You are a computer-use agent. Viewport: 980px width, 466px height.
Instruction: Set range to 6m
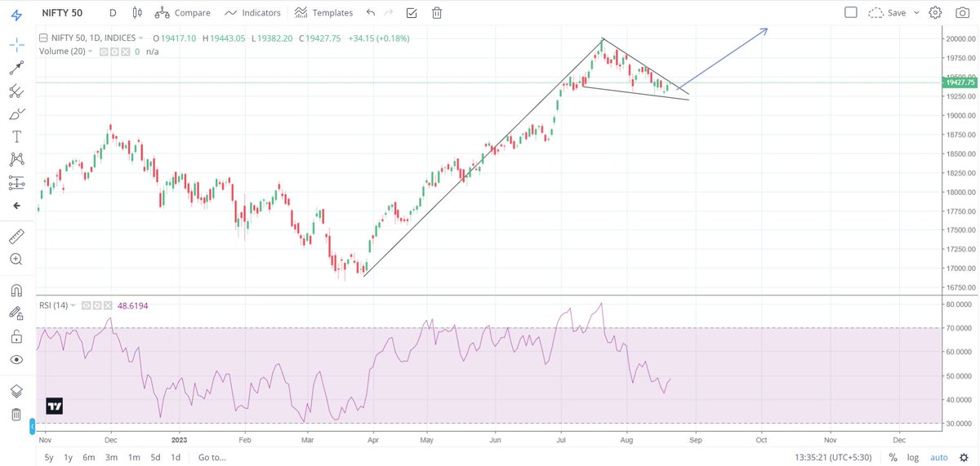tap(88, 457)
